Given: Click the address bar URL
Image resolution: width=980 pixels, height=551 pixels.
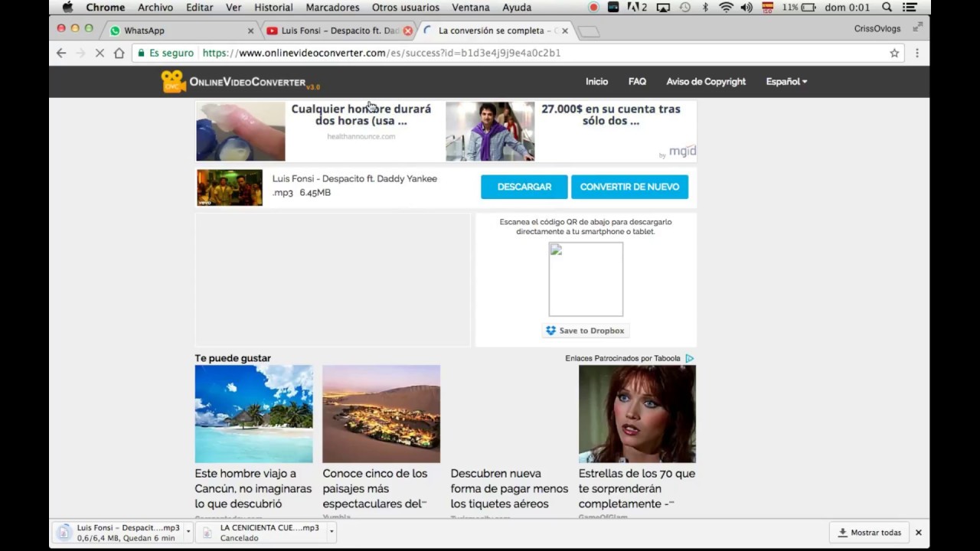Looking at the screenshot, I should pos(381,53).
